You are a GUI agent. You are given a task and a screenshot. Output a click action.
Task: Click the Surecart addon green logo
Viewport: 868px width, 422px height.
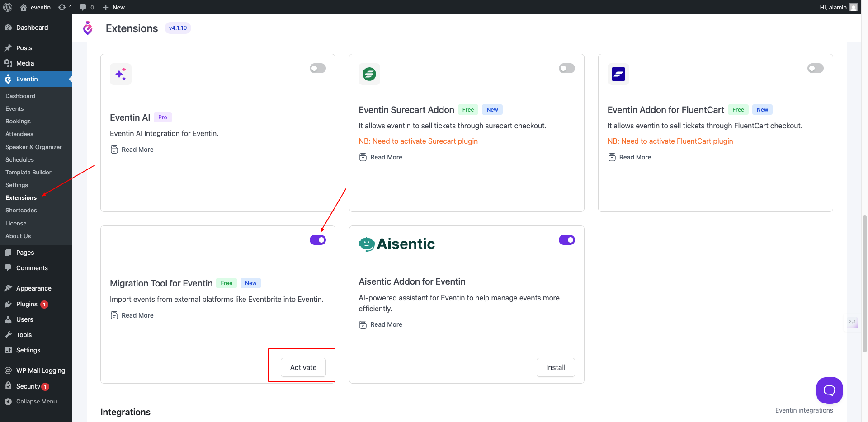coord(369,74)
